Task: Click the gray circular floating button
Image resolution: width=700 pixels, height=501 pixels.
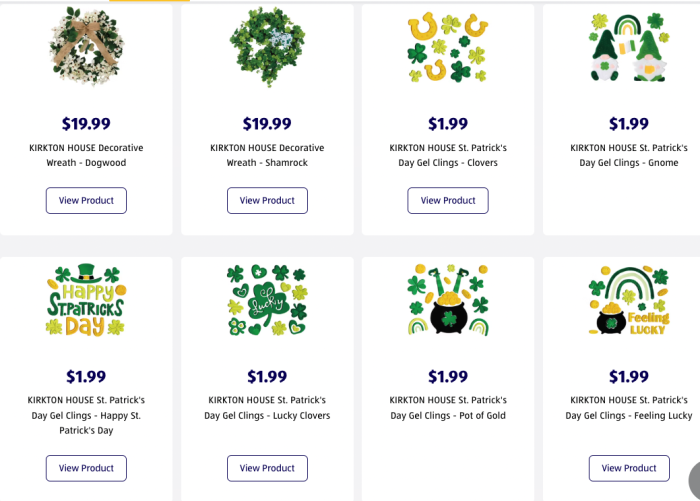Action: (x=695, y=481)
